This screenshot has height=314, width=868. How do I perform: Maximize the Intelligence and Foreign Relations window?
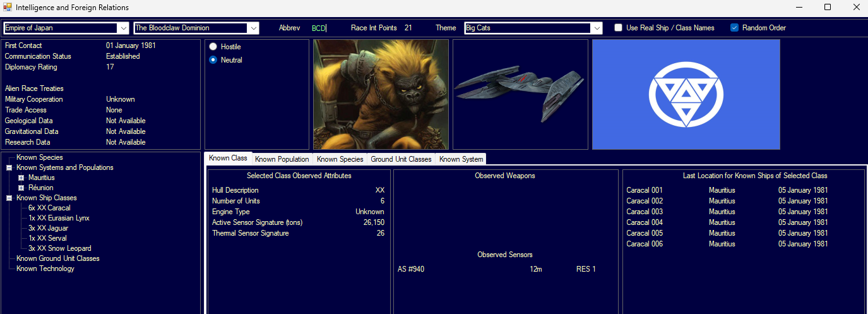click(828, 8)
